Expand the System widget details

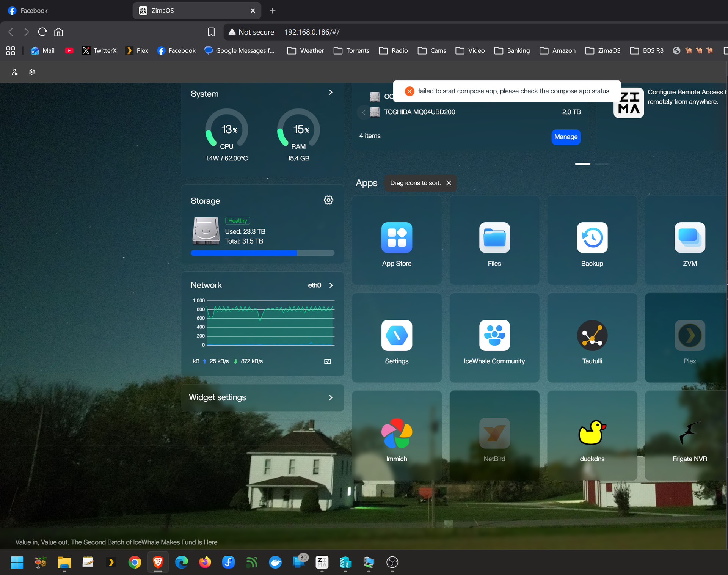[331, 93]
